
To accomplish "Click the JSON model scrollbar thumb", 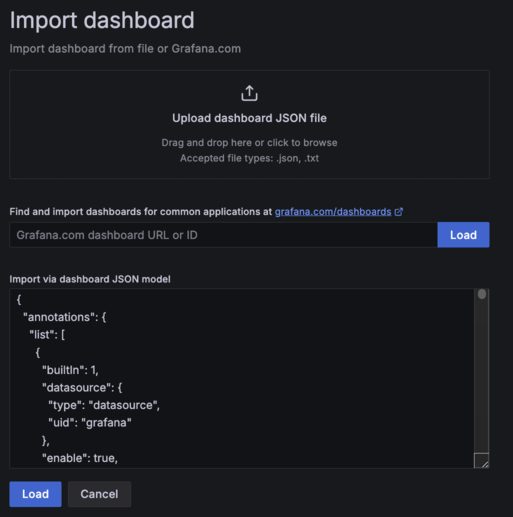I will coord(482,294).
